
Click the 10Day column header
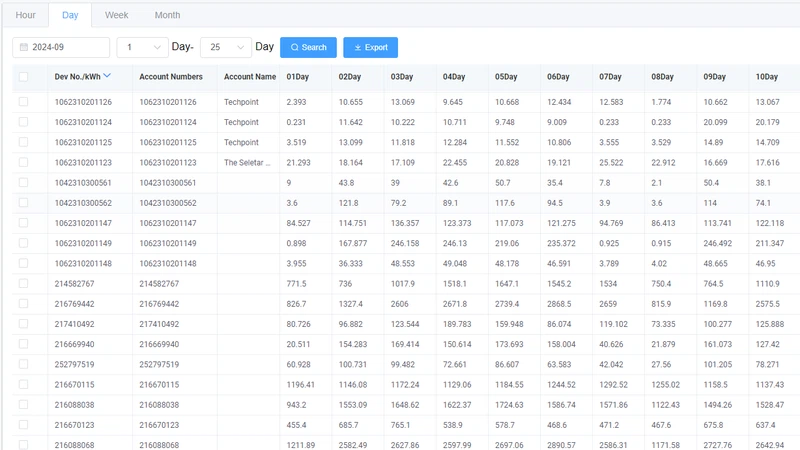coord(767,77)
